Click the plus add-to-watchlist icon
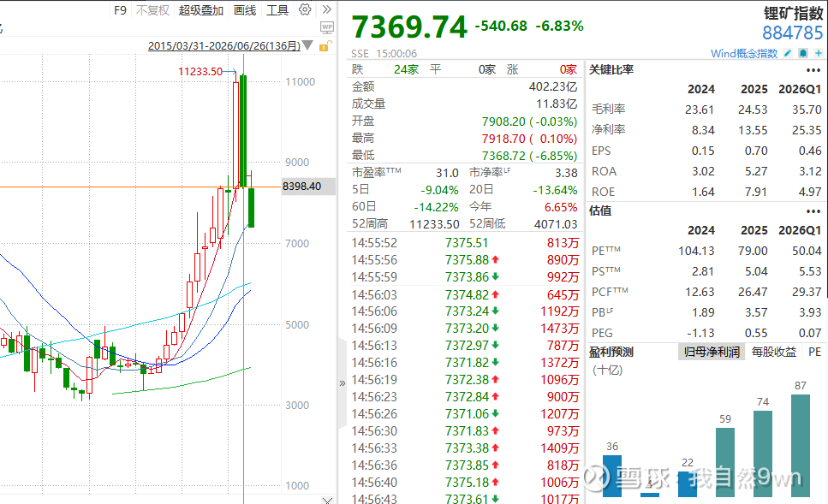Screen dimensions: 828x504 pyautogui.click(x=818, y=53)
